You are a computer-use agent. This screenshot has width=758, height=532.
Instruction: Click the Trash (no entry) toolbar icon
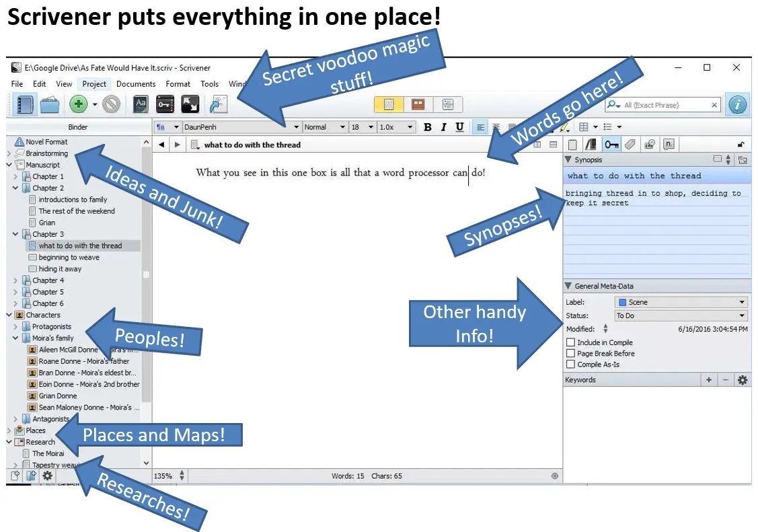tap(111, 104)
